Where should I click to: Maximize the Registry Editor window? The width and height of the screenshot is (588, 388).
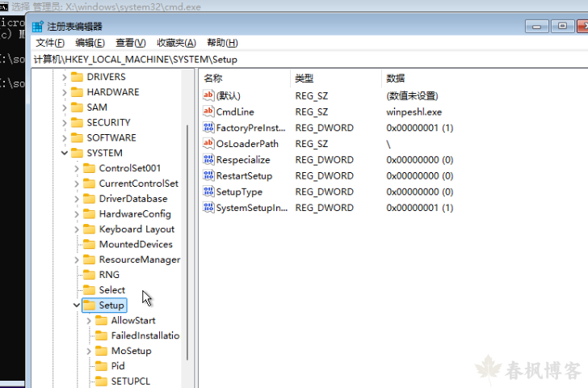[562, 26]
